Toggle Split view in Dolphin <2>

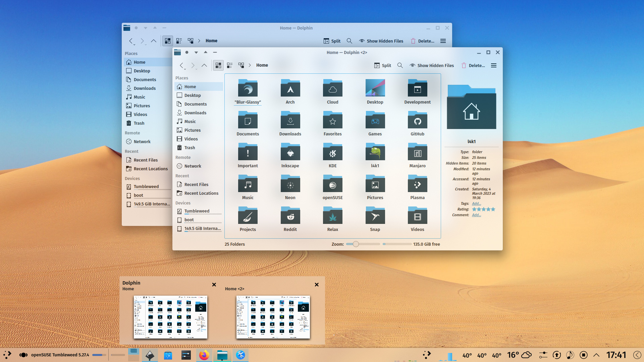tap(383, 65)
